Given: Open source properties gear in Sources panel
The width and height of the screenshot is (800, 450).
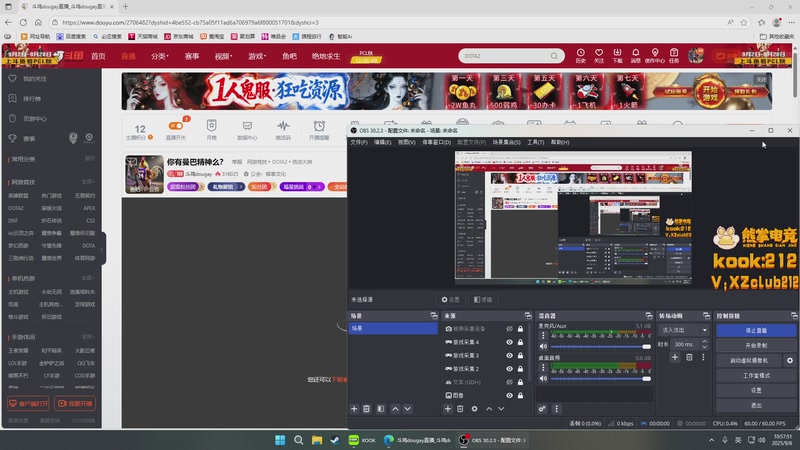Looking at the screenshot, I should (x=474, y=409).
